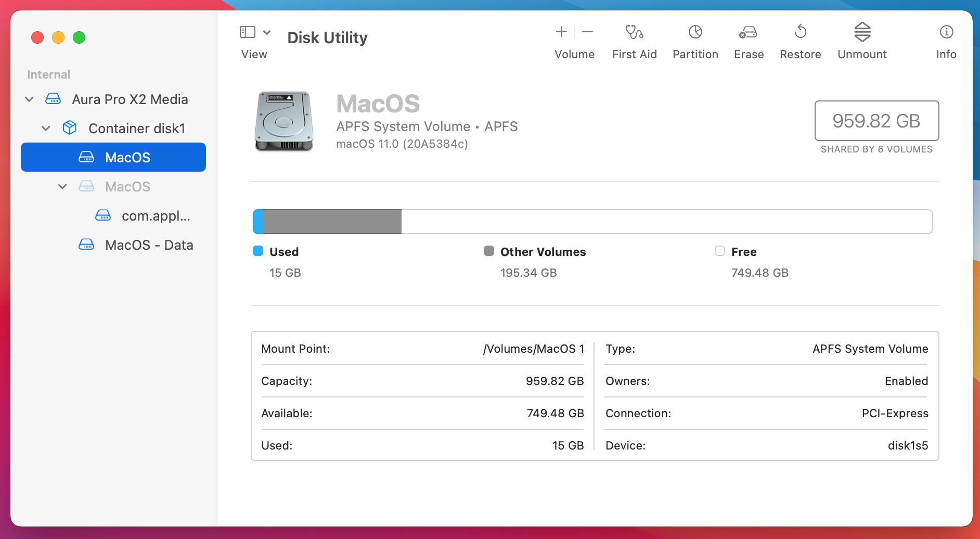Open the Partition pie chart tool
Viewport: 980px width, 539px height.
pyautogui.click(x=695, y=32)
